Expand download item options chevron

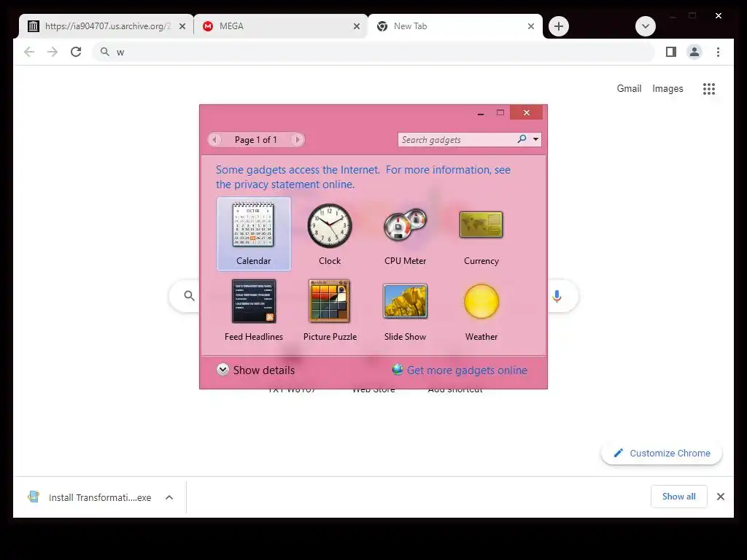coord(169,497)
